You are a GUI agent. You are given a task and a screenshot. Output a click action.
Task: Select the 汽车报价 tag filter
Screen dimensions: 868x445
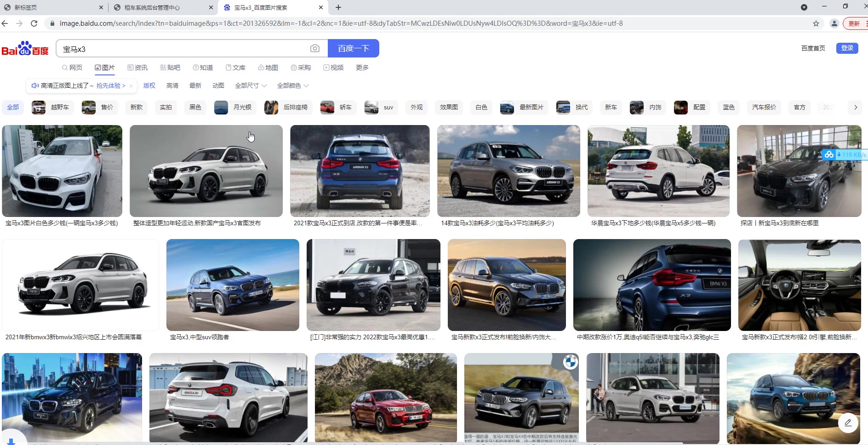pos(764,107)
